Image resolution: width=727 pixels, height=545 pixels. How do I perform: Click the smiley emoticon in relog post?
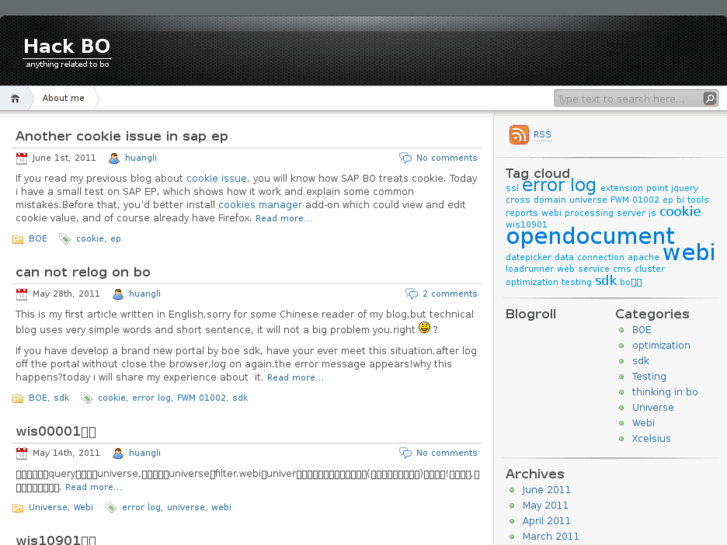point(424,327)
